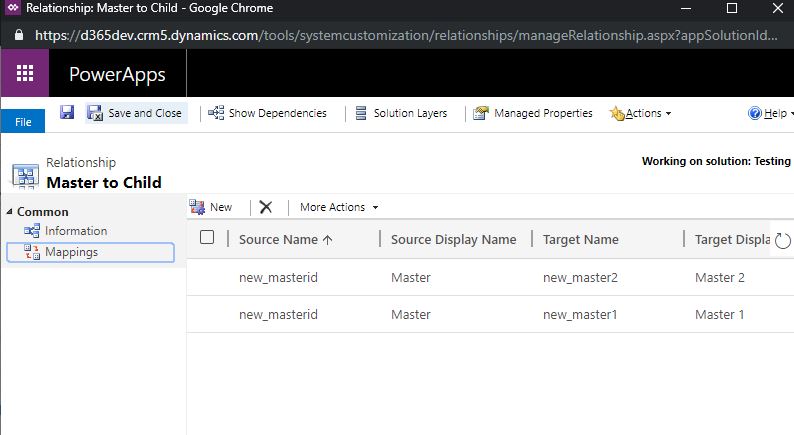Click the Solution Layers icon

[361, 113]
